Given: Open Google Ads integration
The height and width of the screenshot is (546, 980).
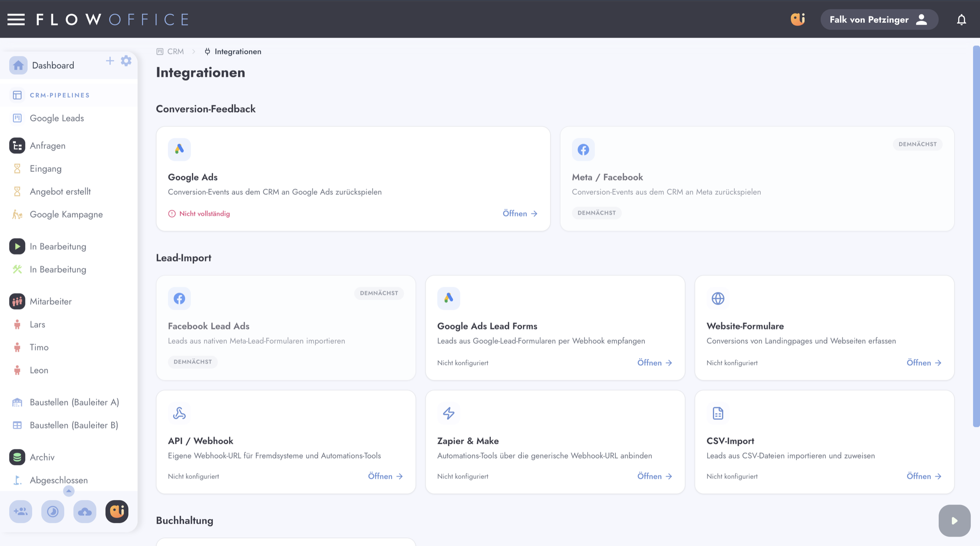Looking at the screenshot, I should click(x=520, y=214).
